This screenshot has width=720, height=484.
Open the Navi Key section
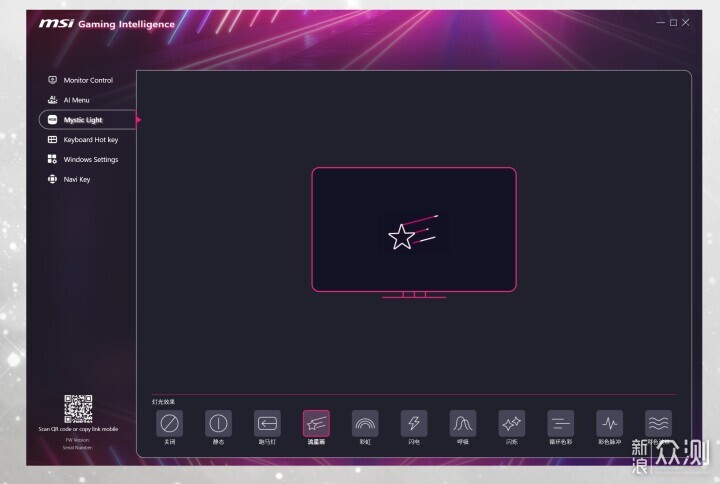pos(69,179)
